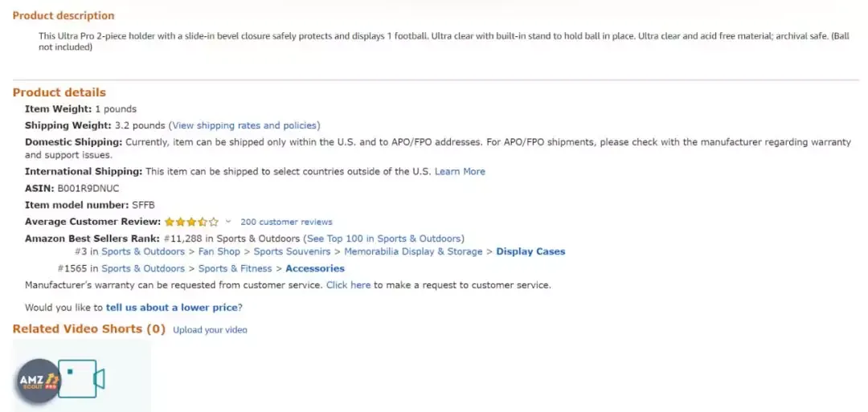
Task: Select the bold Display Cases category link
Action: click(x=530, y=251)
